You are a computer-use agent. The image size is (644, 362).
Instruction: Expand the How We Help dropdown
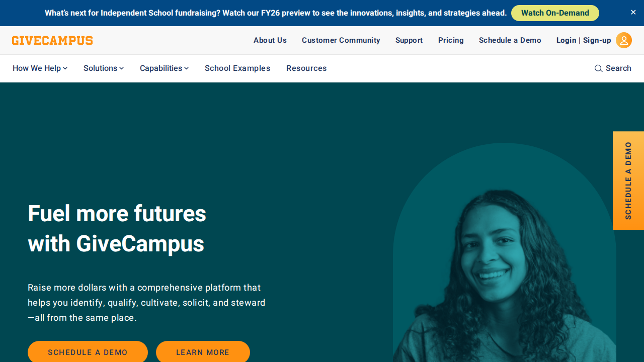pos(40,68)
